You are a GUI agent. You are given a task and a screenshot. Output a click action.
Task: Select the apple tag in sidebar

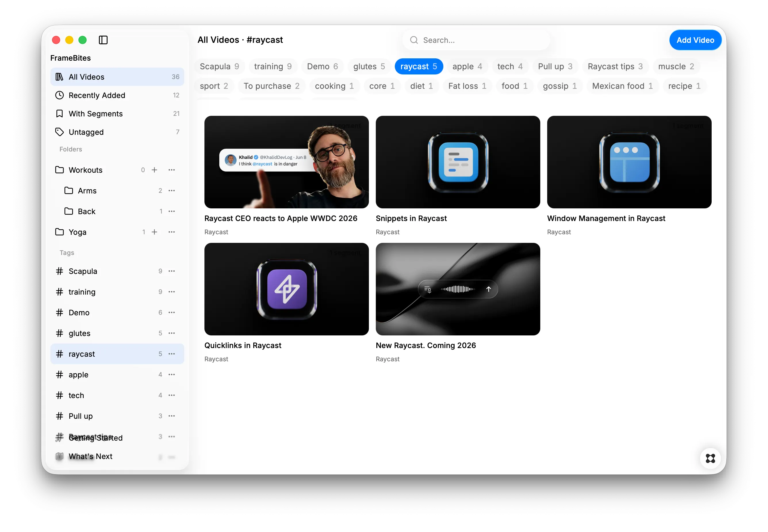117,374
